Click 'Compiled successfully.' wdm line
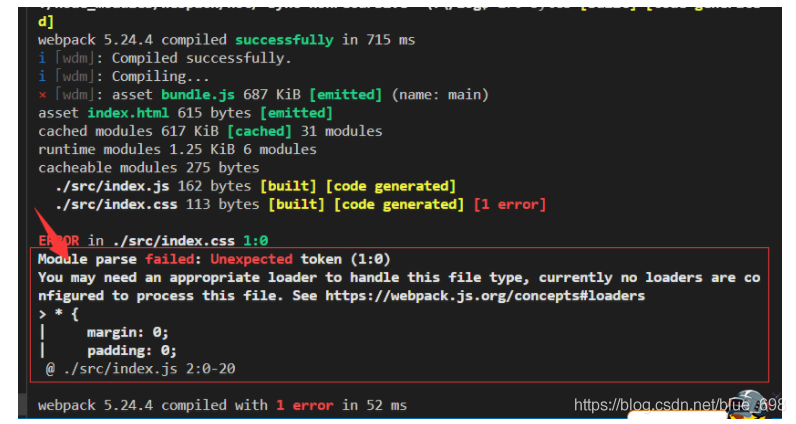 165,58
